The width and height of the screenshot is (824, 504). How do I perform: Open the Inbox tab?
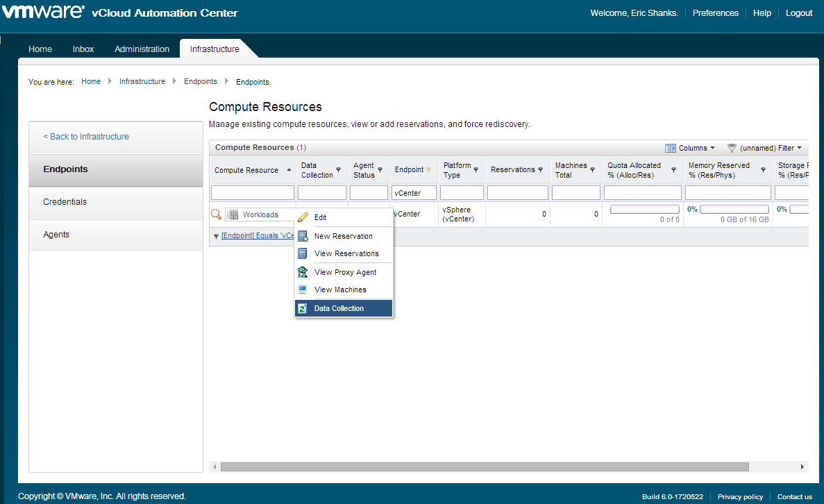tap(83, 49)
